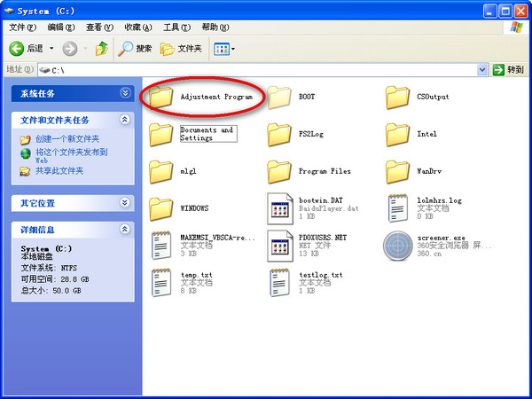532x399 pixels.
Task: Select the Program Files folder
Action: pyautogui.click(x=280, y=170)
